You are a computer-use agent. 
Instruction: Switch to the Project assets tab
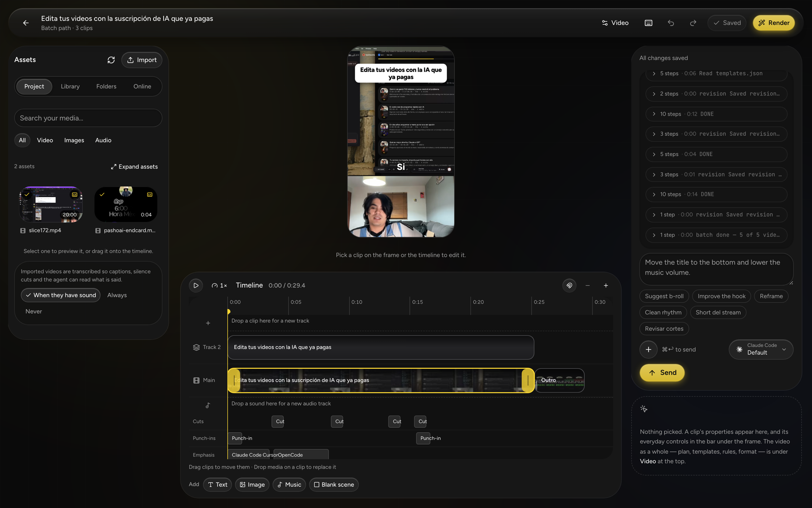coord(34,86)
